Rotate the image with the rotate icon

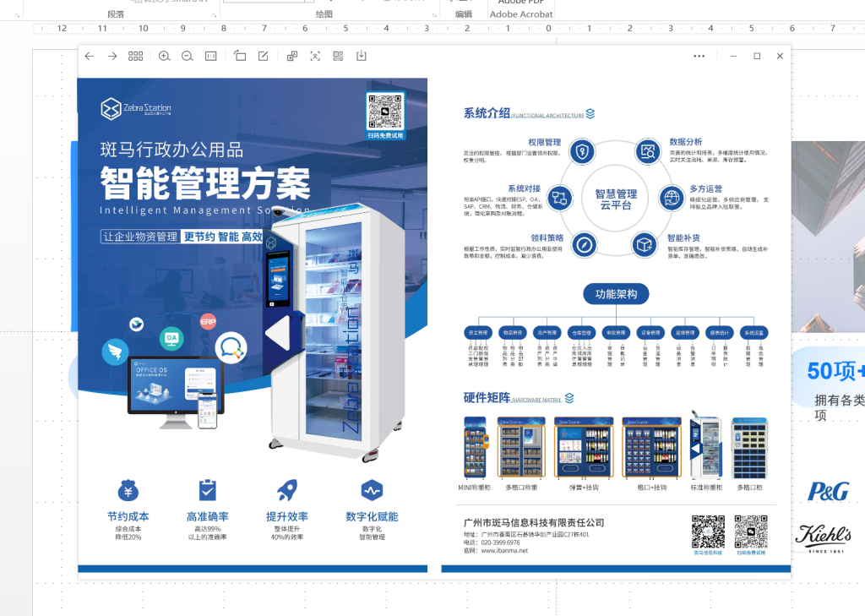[x=240, y=56]
